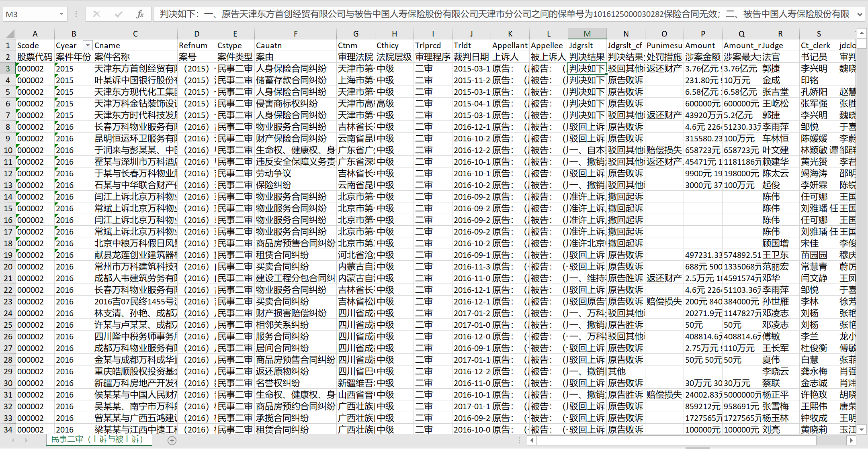The image size is (868, 449).
Task: Click the formula bar text field
Action: pos(502,14)
